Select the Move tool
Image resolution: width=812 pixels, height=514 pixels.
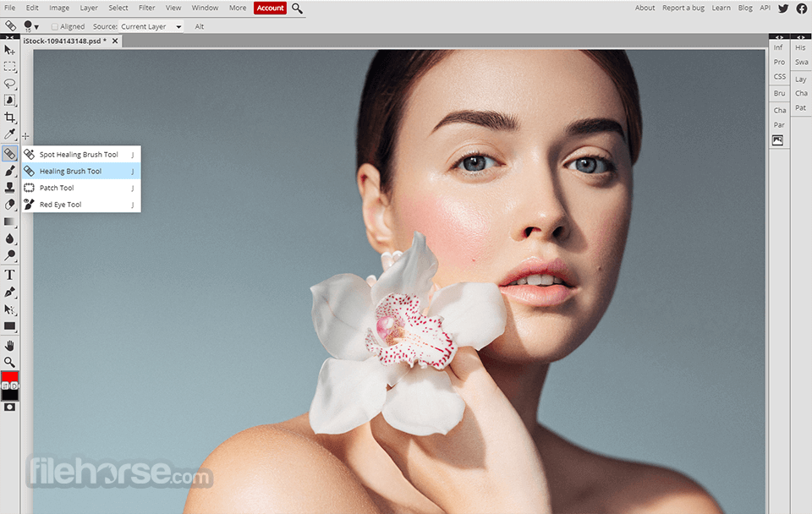(9, 50)
